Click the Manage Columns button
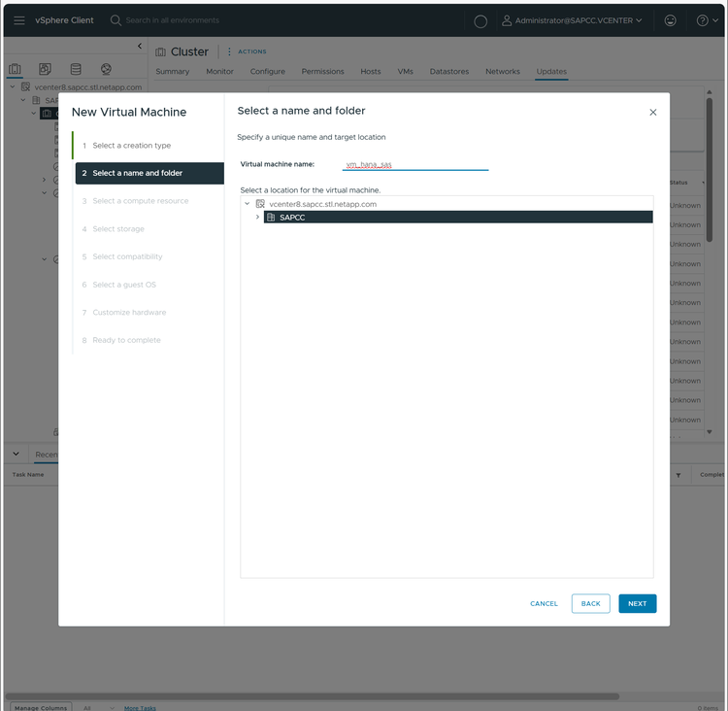Viewport: 728px width, 711px height. coord(41,707)
